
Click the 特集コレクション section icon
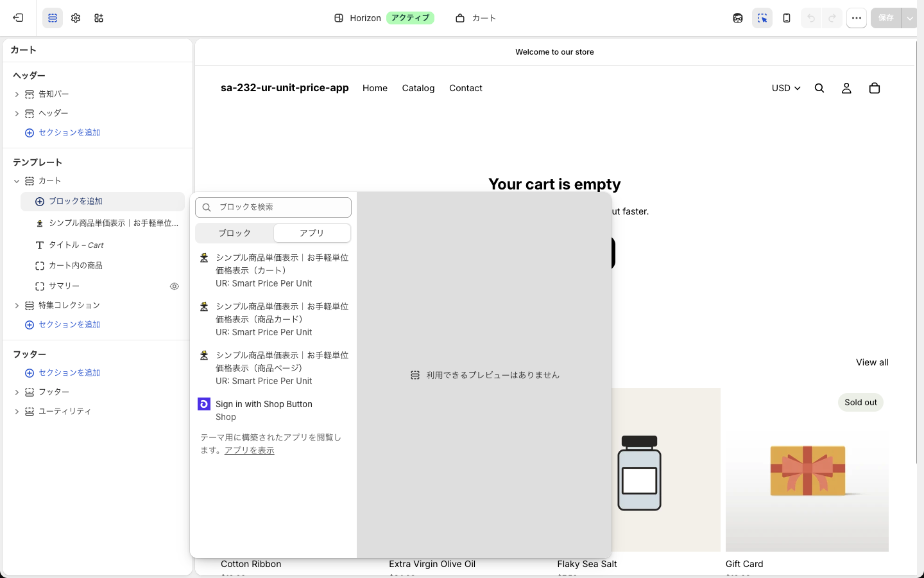click(30, 306)
